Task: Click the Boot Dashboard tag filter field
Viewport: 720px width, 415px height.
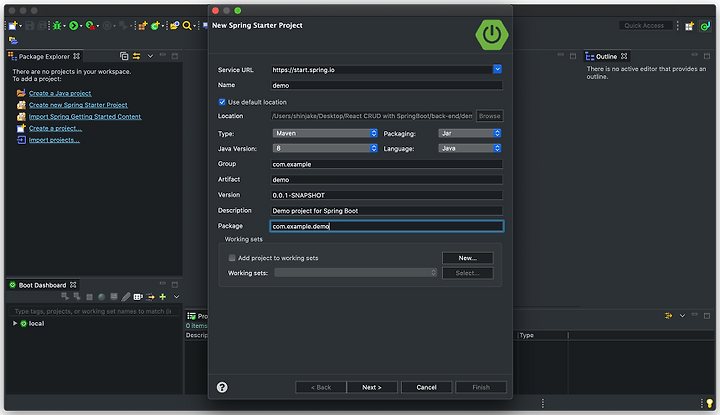Action: (x=94, y=311)
